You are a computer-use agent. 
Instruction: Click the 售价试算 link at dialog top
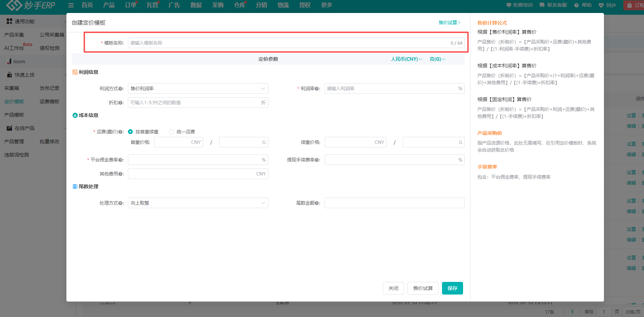[x=449, y=22]
